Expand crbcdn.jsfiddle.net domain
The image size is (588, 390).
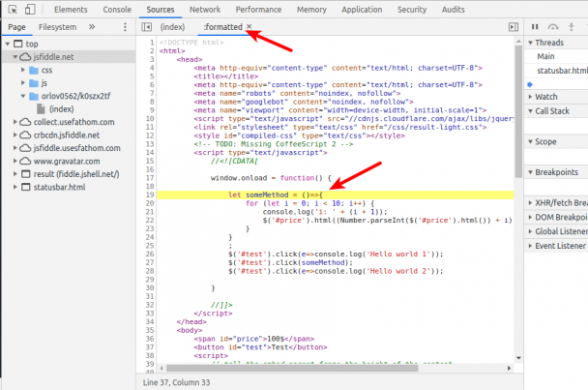click(x=15, y=135)
